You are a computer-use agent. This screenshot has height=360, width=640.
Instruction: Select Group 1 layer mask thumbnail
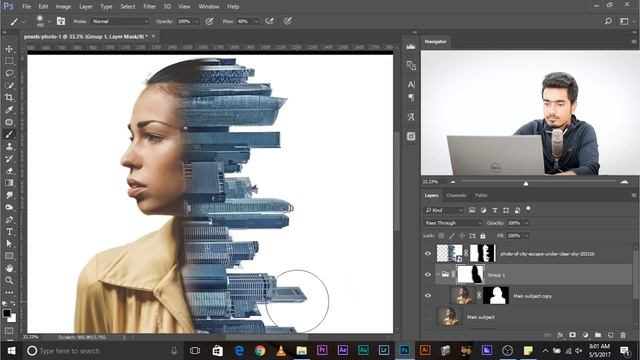(x=471, y=274)
